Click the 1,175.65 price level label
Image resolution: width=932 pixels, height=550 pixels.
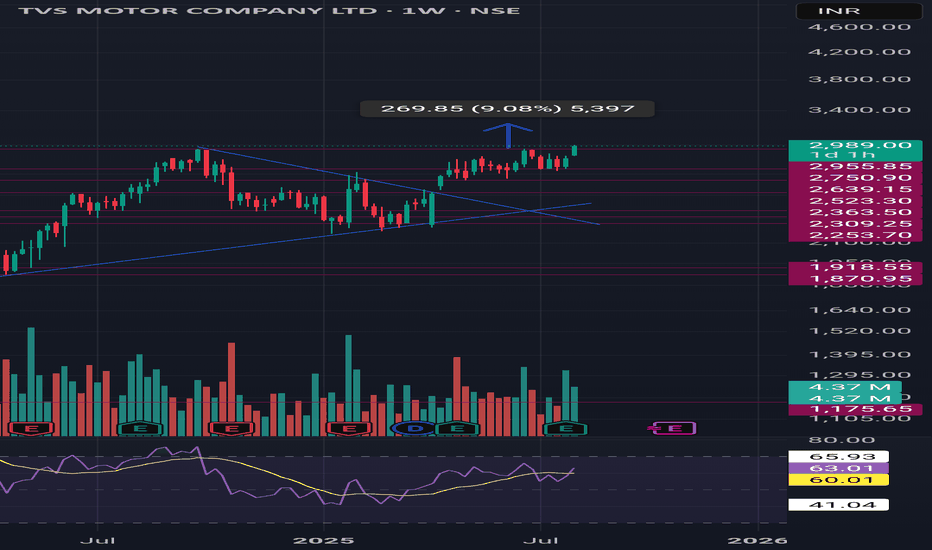click(x=855, y=409)
